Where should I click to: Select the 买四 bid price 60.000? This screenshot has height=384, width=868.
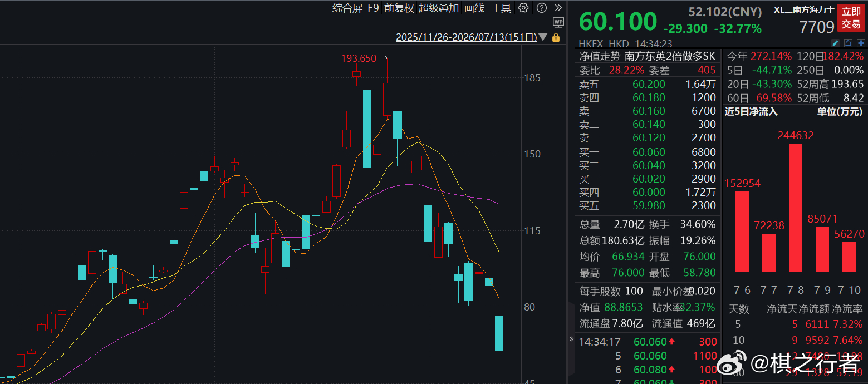pyautogui.click(x=649, y=192)
